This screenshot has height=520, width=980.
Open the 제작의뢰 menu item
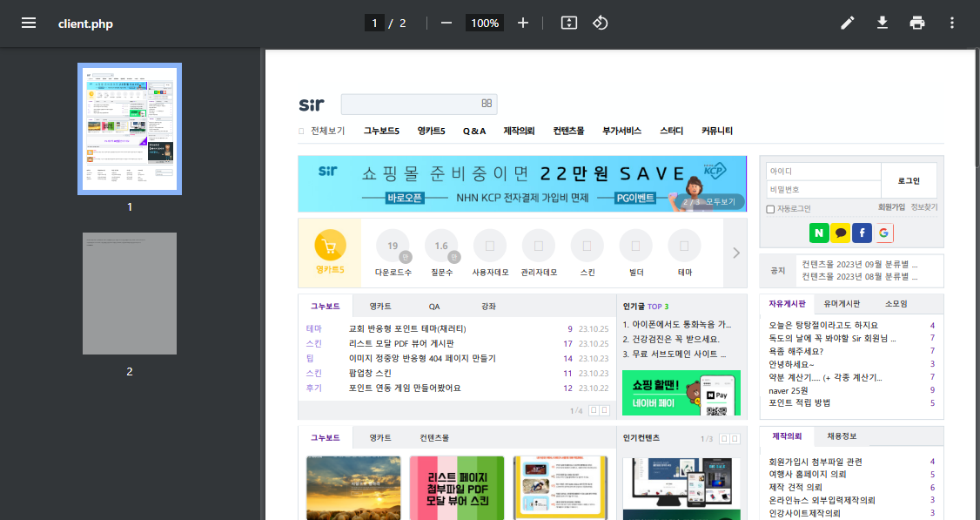pos(519,131)
